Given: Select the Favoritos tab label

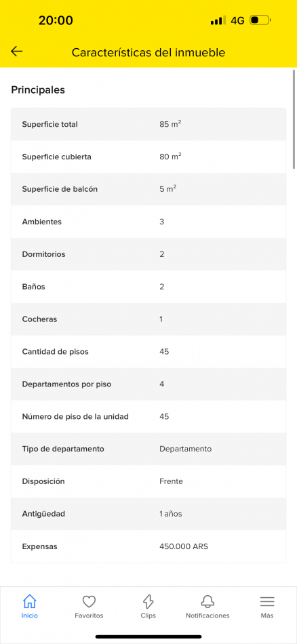Looking at the screenshot, I should pos(89,616).
